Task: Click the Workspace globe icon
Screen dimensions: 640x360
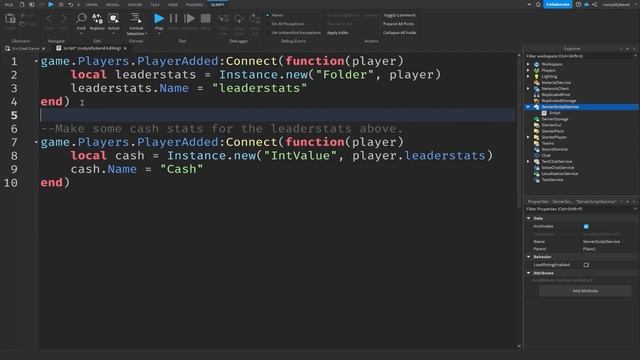Action: (537, 64)
